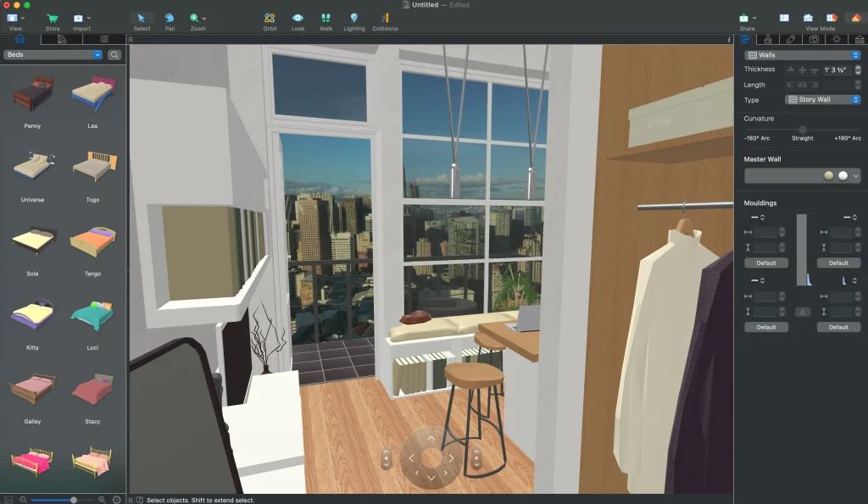Toggle left thickness alignment option

[x=791, y=69]
